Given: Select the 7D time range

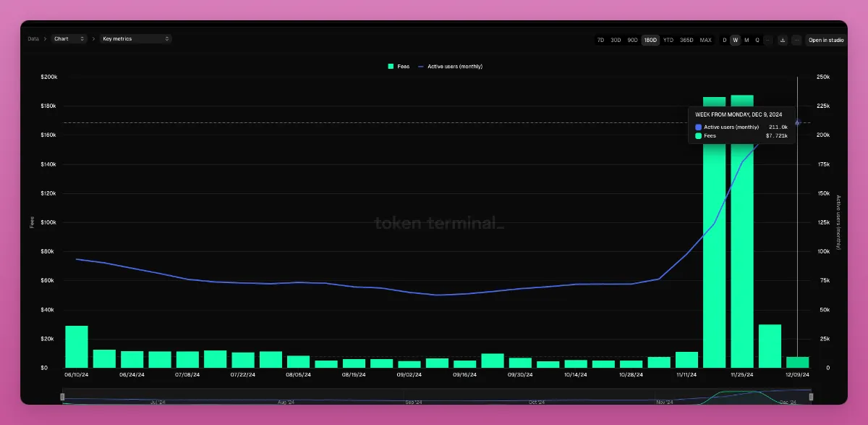Looking at the screenshot, I should (600, 40).
